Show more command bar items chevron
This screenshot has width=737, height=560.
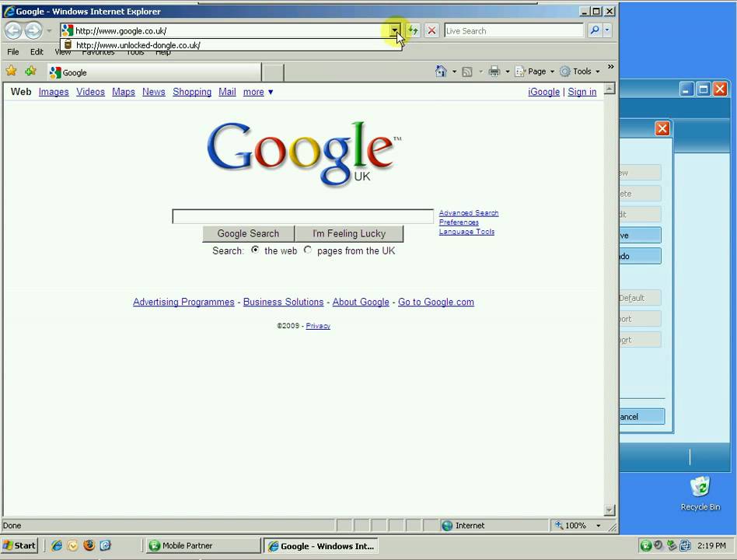click(x=610, y=67)
